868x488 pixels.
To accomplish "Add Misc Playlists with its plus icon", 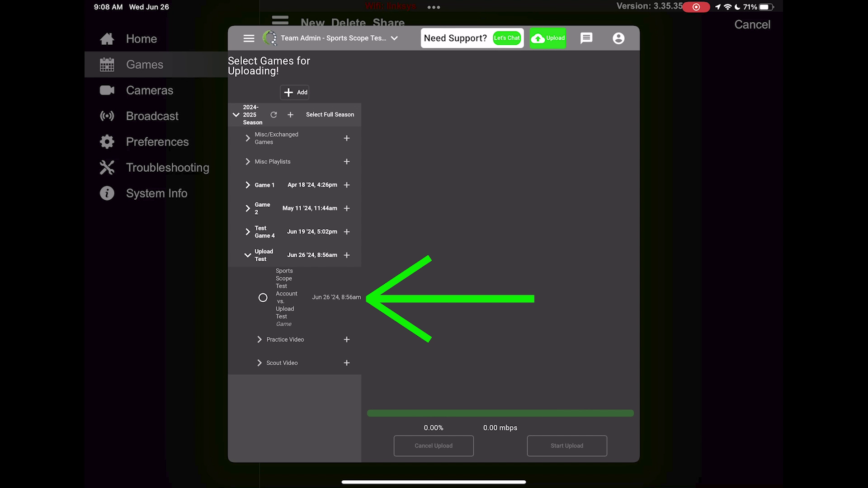I will click(347, 162).
